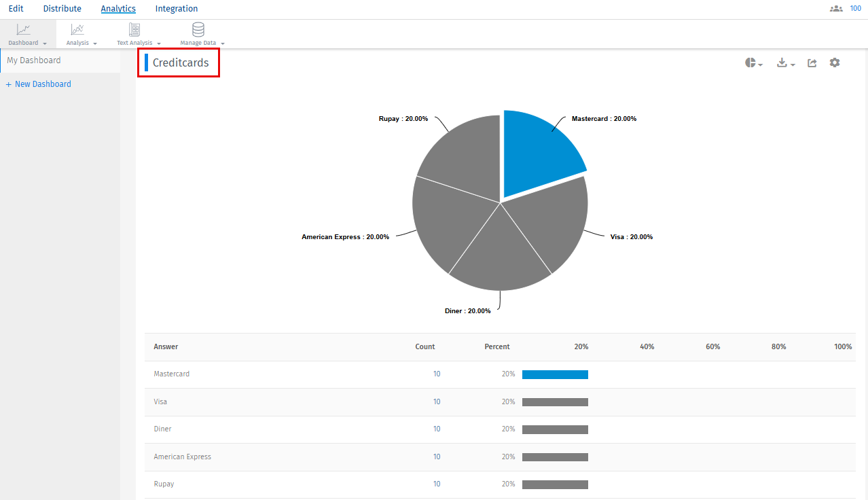This screenshot has width=868, height=500.
Task: Click the response count 100
Action: pyautogui.click(x=856, y=9)
